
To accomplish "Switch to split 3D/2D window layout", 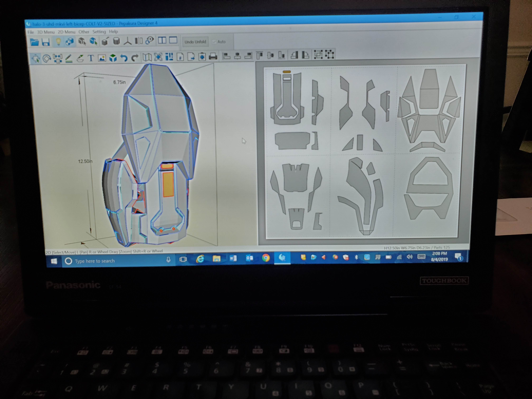I will [x=162, y=40].
